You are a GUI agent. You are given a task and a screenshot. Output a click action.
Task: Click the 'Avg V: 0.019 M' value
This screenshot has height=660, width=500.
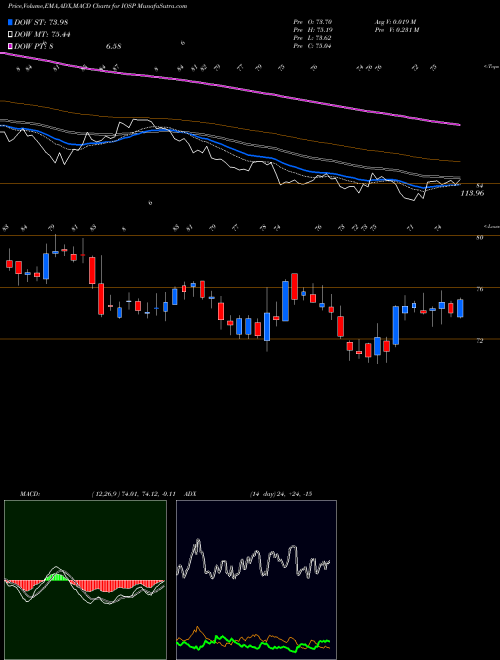[395, 22]
